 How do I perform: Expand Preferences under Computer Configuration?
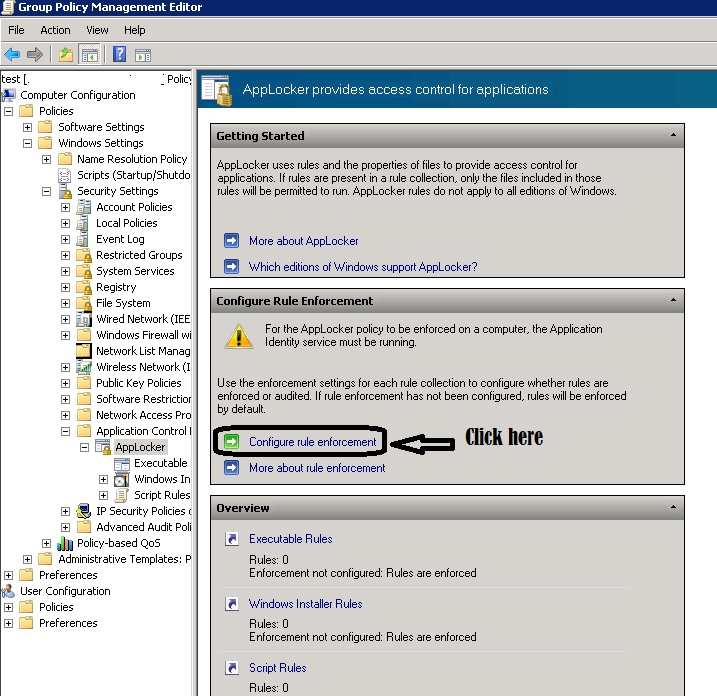[9, 575]
